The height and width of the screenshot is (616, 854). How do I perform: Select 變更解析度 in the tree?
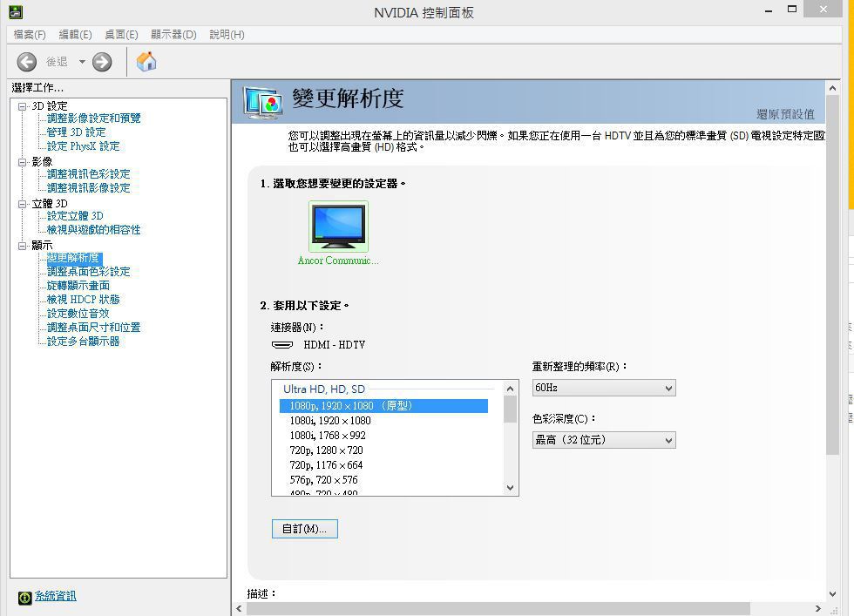[x=73, y=258]
